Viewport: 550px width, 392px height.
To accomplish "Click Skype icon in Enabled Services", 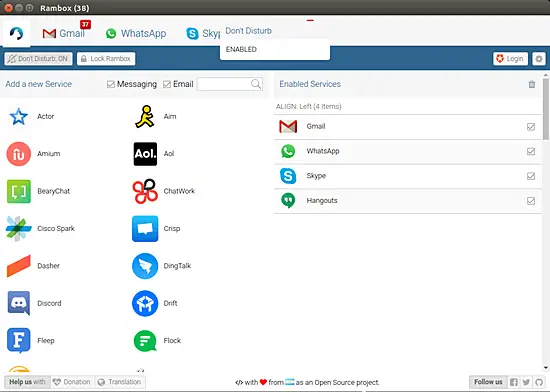I will (288, 176).
